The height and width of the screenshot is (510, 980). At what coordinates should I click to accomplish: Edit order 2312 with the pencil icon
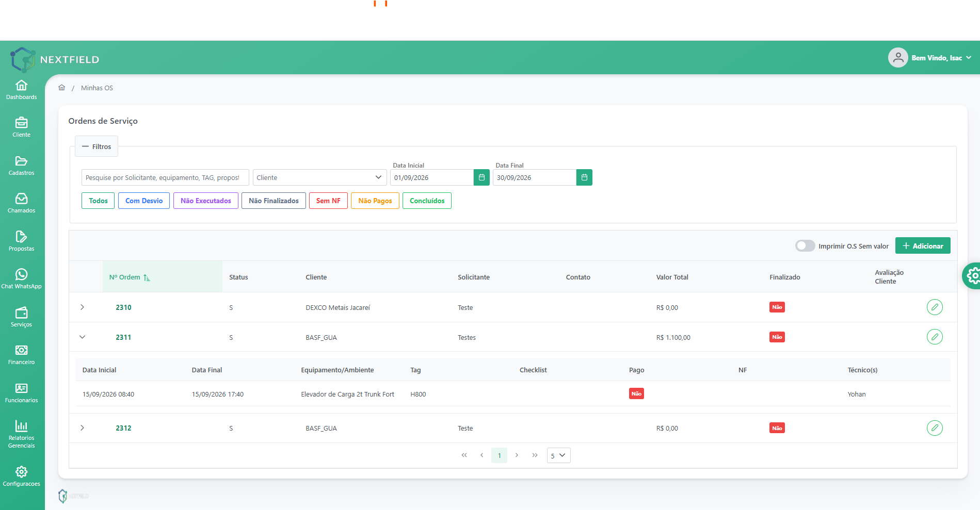pyautogui.click(x=935, y=428)
